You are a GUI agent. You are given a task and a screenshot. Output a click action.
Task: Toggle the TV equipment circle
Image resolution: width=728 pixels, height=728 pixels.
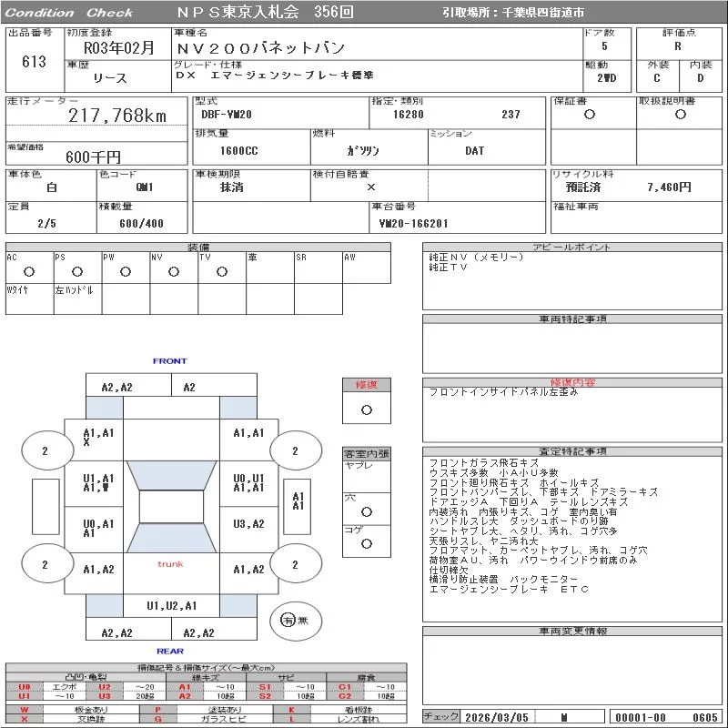pyautogui.click(x=221, y=271)
